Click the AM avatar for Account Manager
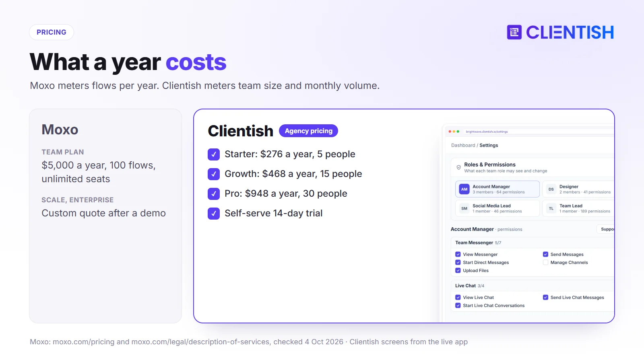Screen dimensions: 644x362 pyautogui.click(x=464, y=189)
